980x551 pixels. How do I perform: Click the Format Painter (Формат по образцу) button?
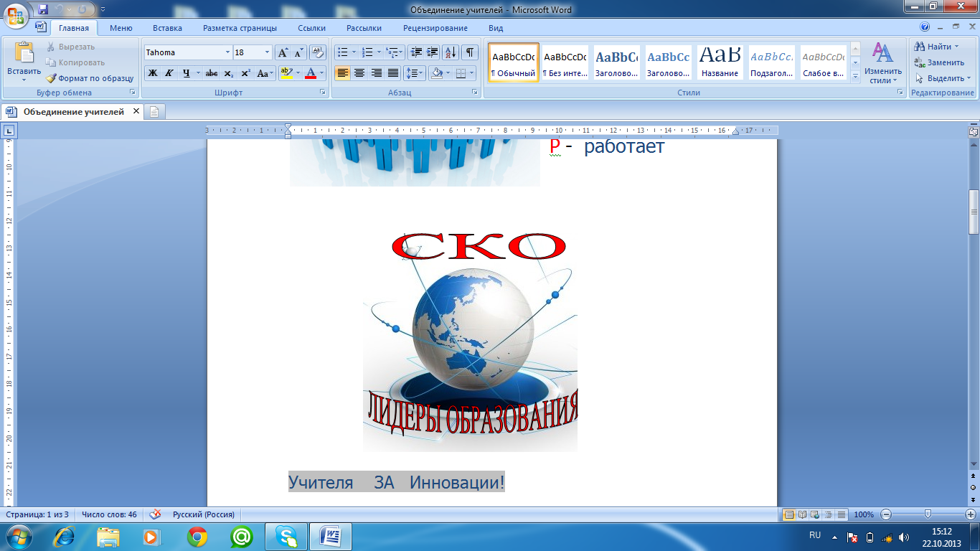click(x=90, y=78)
